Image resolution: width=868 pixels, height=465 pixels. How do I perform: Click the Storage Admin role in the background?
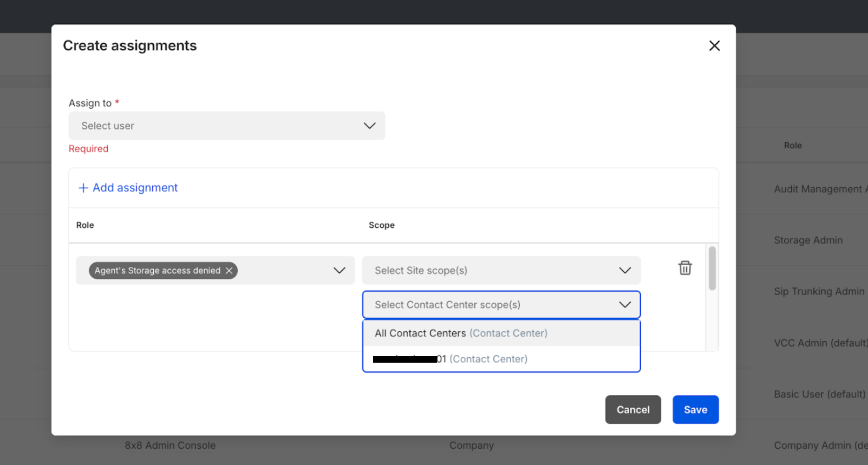pyautogui.click(x=808, y=240)
